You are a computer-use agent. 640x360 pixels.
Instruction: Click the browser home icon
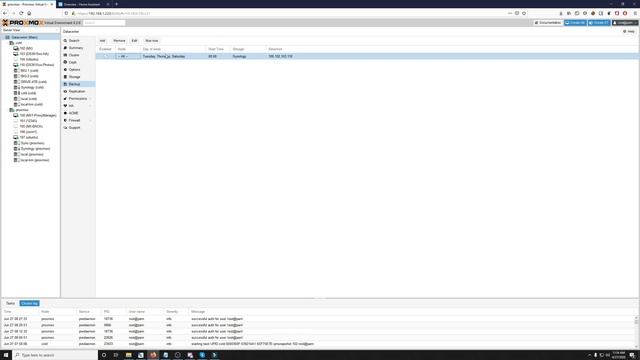pos(29,13)
